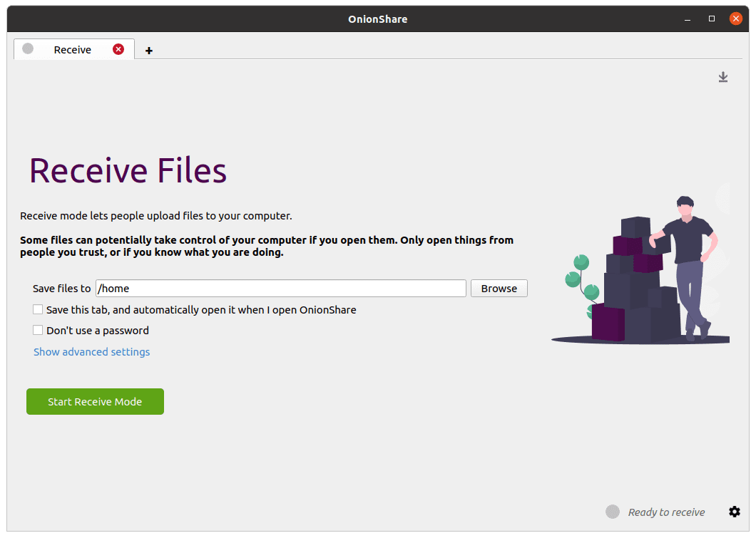
Task: Enable Save this tab checkbox
Action: click(x=38, y=309)
